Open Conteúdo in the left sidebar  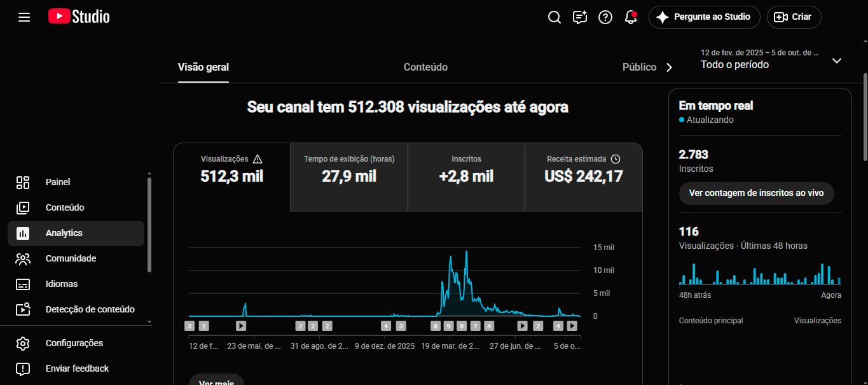(76, 207)
